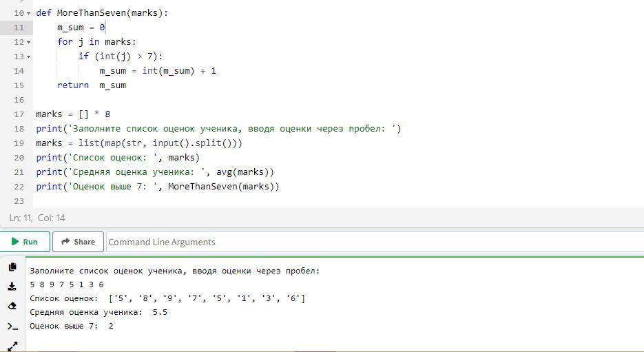Click the print 'Оценок выше 7' code line
The width and height of the screenshot is (644, 352).
[157, 186]
